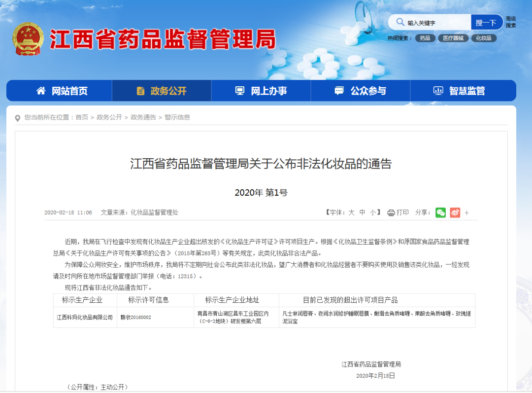Click the WeChat share icon

(x=440, y=213)
